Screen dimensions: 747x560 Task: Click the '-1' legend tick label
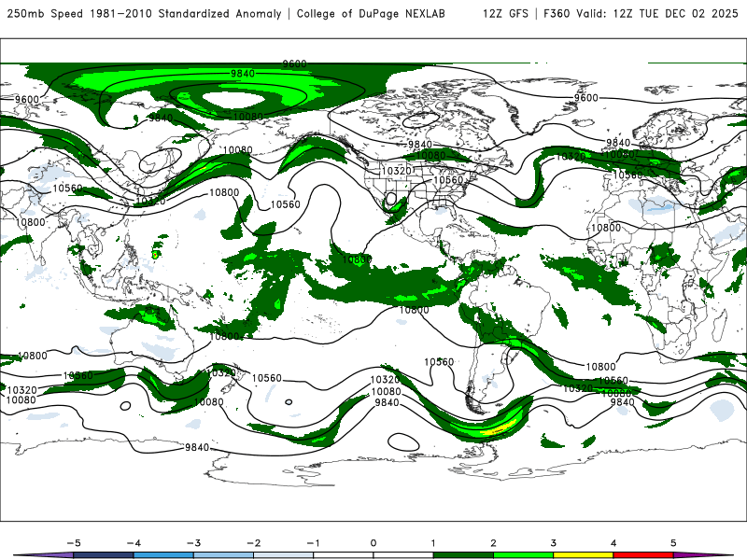coord(313,543)
